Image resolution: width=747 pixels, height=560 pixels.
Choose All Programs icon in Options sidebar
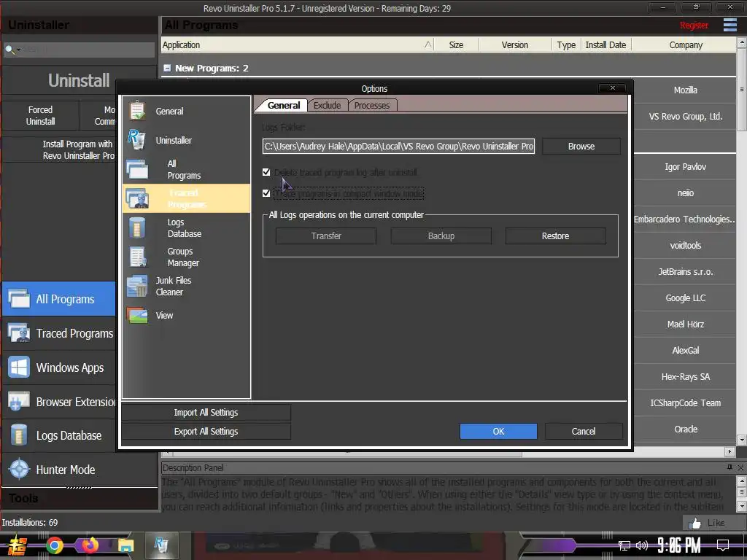pyautogui.click(x=137, y=169)
